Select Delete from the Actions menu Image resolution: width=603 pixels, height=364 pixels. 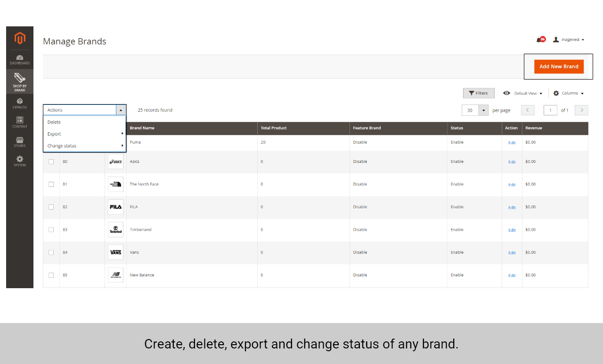[54, 122]
